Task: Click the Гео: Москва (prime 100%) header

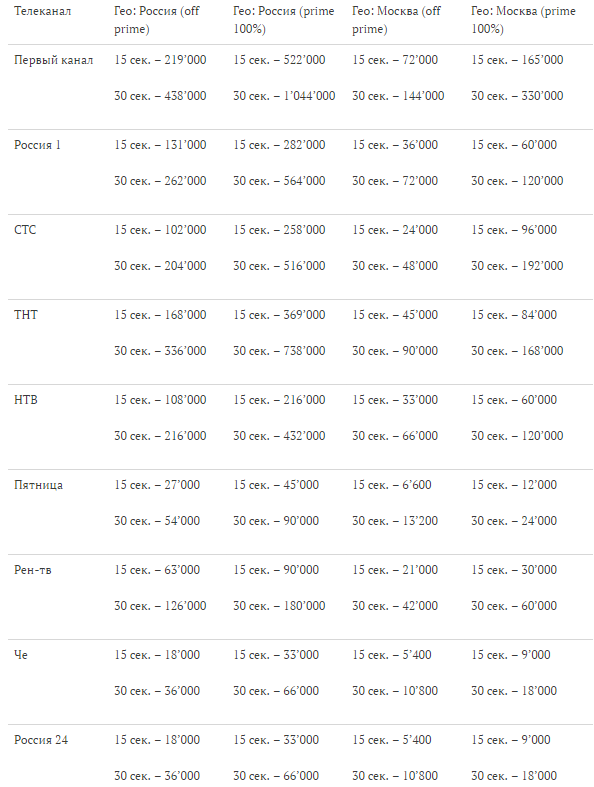Action: pyautogui.click(x=523, y=20)
